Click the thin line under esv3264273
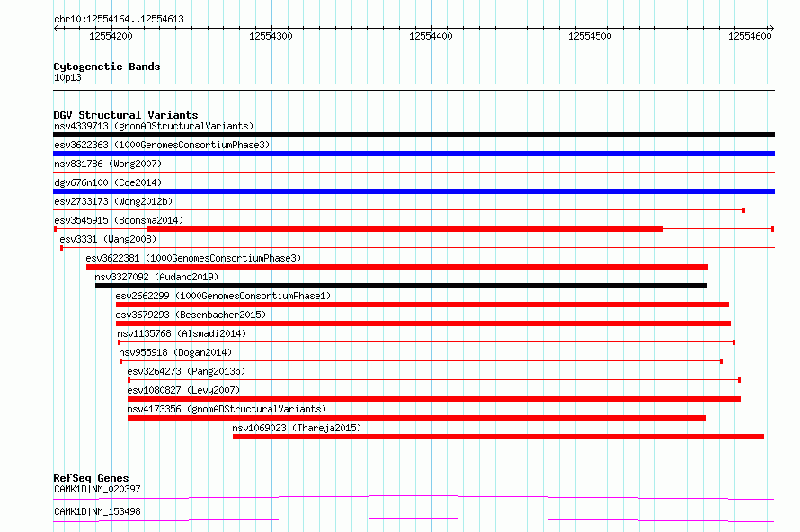The image size is (800, 532). (x=434, y=380)
